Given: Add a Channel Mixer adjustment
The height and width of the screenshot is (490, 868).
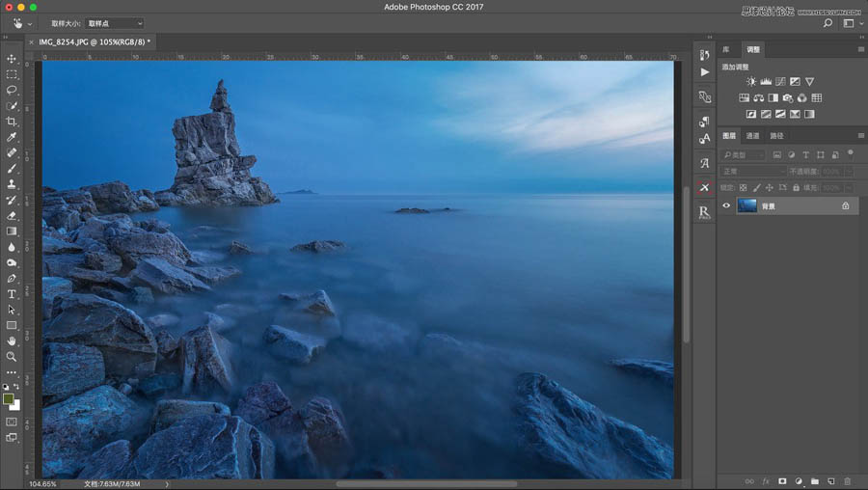Looking at the screenshot, I should (801, 98).
